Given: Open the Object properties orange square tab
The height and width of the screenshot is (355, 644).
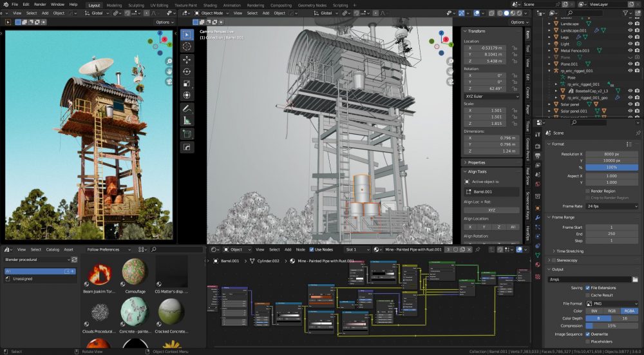Looking at the screenshot, I should coord(538,208).
